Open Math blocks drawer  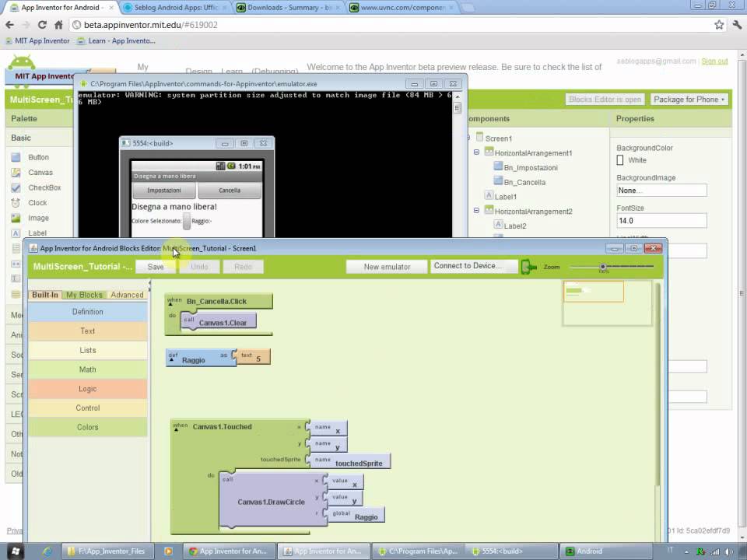pyautogui.click(x=88, y=369)
